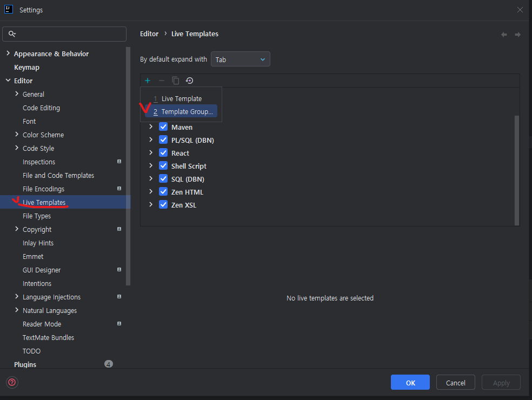Expand the Natural Languages chevron
The height and width of the screenshot is (400, 532).
(x=17, y=310)
